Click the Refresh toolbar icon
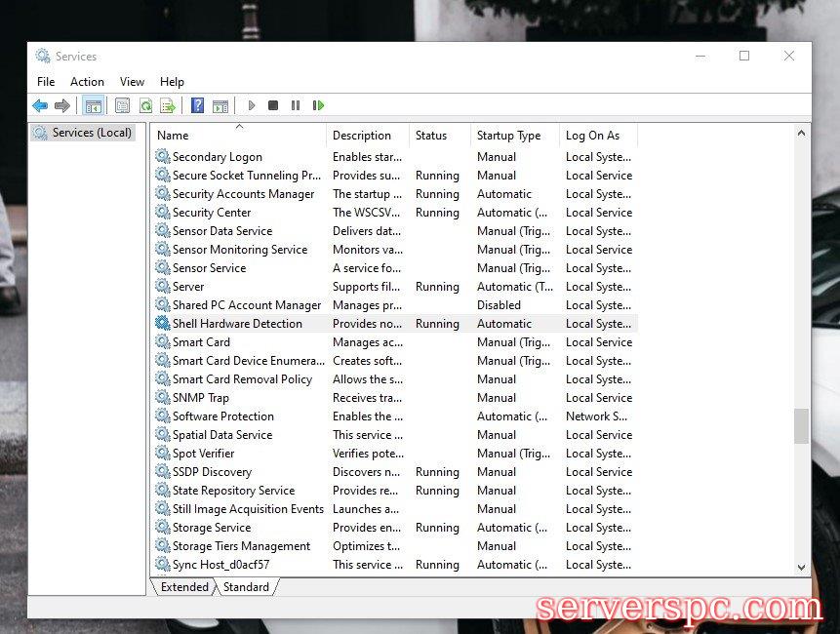The width and height of the screenshot is (840, 634). tap(145, 105)
